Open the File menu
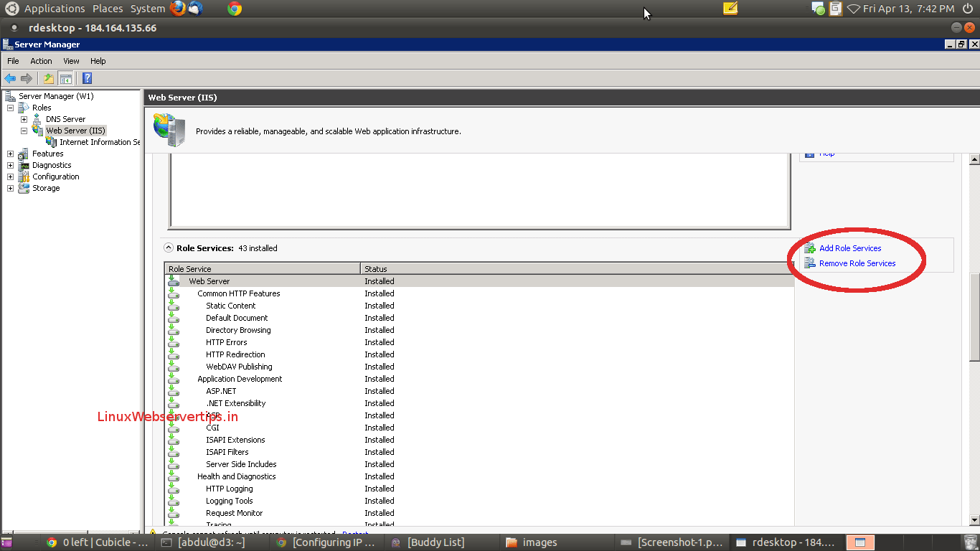The height and width of the screenshot is (551, 980). pos(13,61)
